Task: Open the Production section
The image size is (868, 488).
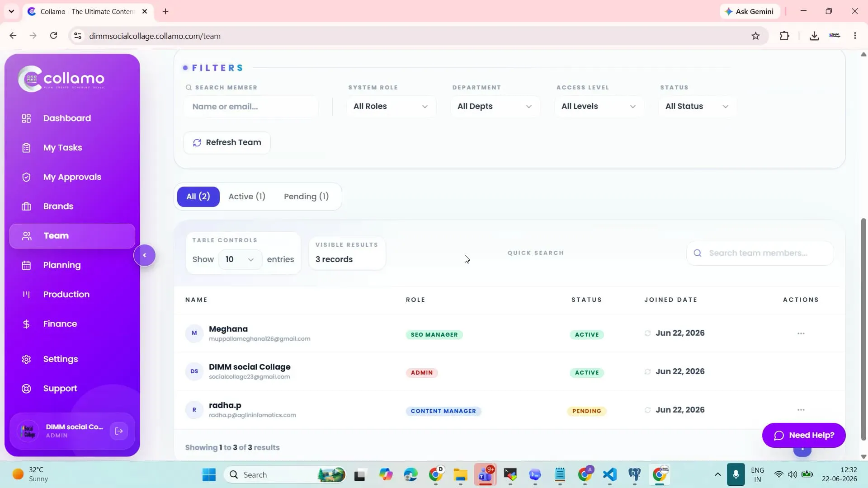Action: point(72,294)
